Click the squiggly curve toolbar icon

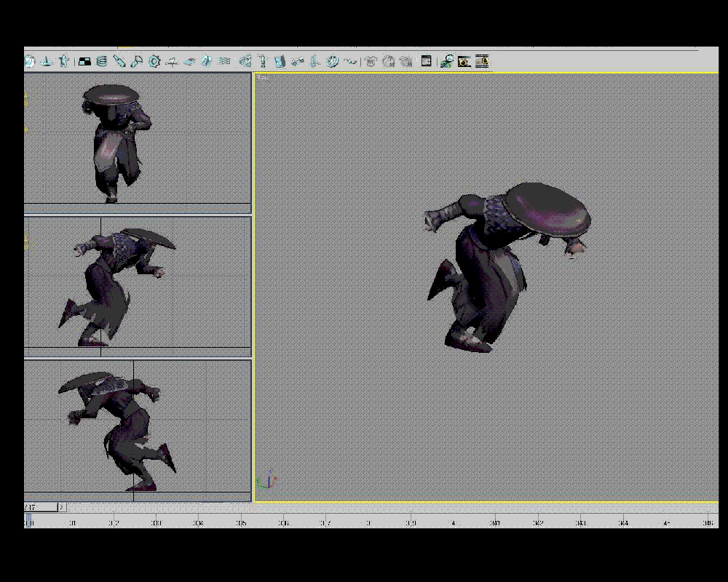[350, 61]
